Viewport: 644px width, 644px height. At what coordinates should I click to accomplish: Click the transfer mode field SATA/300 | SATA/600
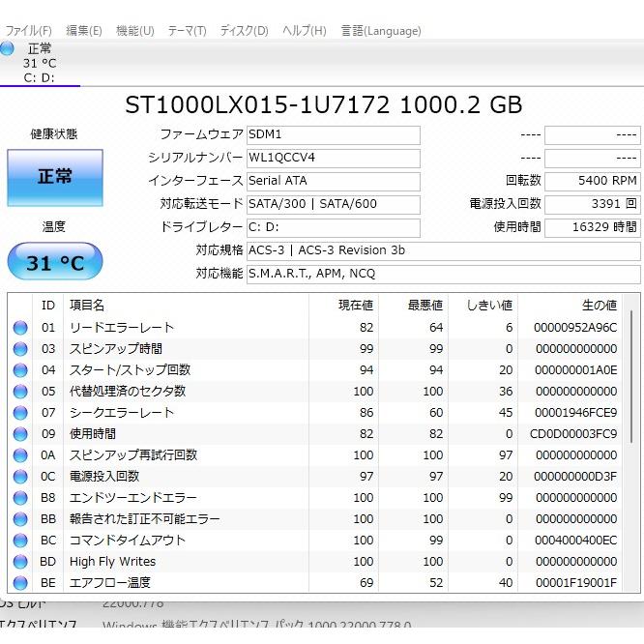(x=333, y=204)
